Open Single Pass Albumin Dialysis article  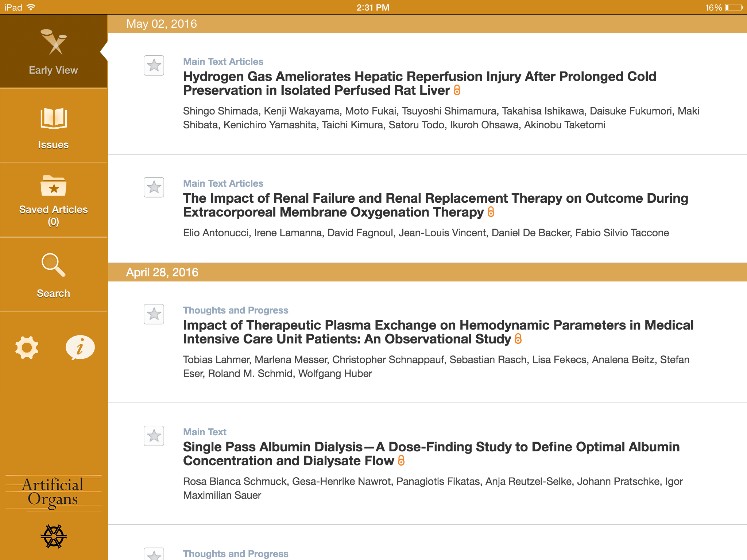tap(431, 454)
